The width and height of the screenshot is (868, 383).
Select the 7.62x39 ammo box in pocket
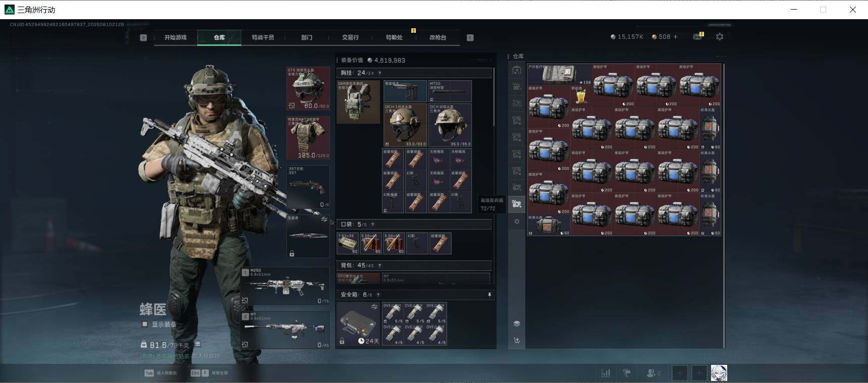[x=348, y=243]
